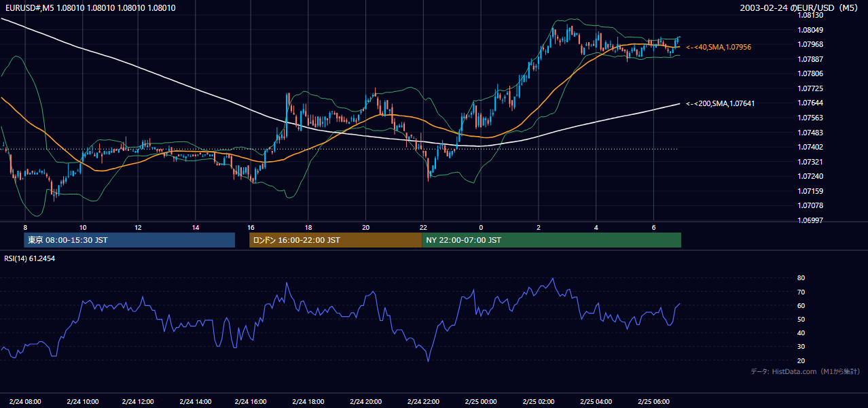
Task: Click the 2/24 16:00 date label
Action: pos(251,401)
